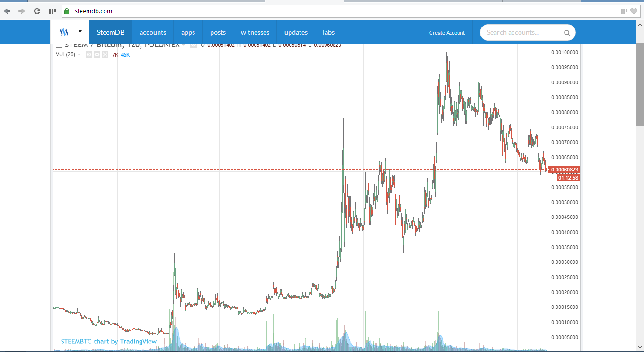
Task: Follow the STEEMBTC chart by TradingView link
Action: [108, 341]
